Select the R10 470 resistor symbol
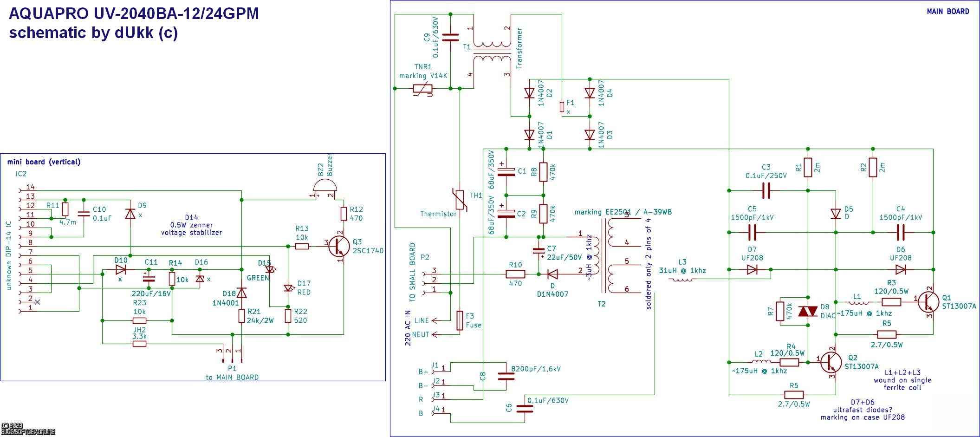Screen dimensions: 980x437 [x=515, y=274]
